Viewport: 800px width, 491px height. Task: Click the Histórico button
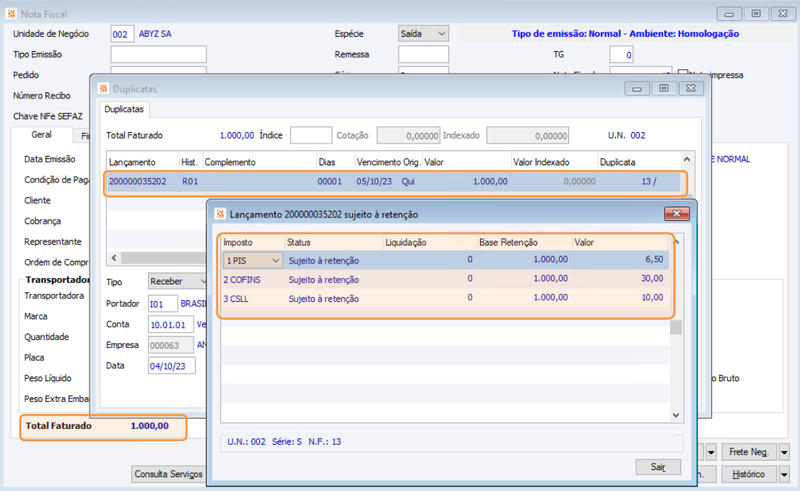pos(748,474)
